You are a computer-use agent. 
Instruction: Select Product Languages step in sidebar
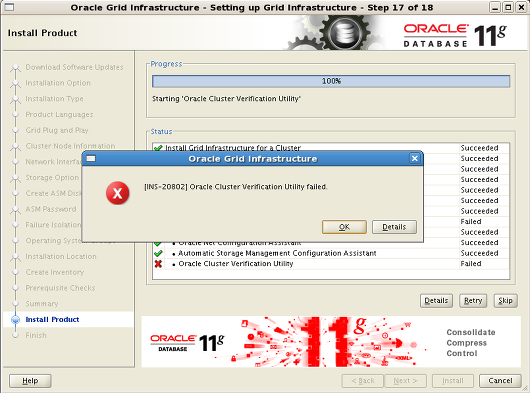pos(59,114)
